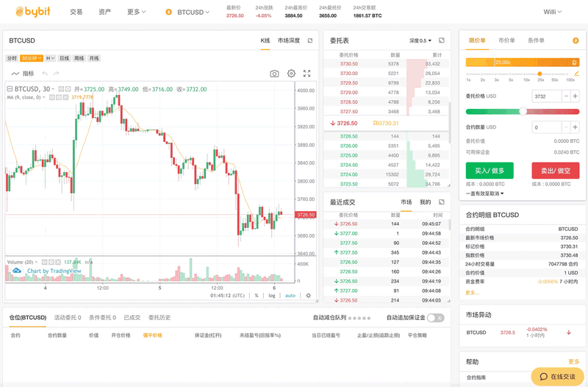Redo the chart action
588x387 pixels.
coord(57,74)
